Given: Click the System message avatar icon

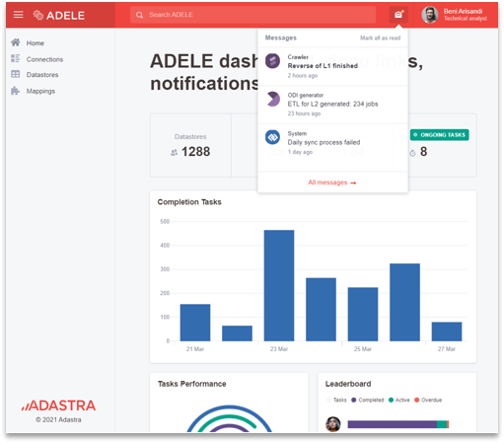Looking at the screenshot, I should [x=272, y=137].
